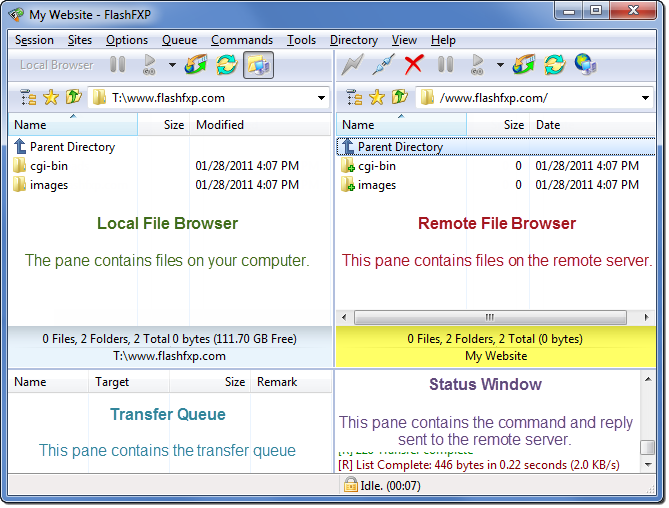The height and width of the screenshot is (508, 669).
Task: Click remote pane scroll right arrow
Action: [x=646, y=317]
